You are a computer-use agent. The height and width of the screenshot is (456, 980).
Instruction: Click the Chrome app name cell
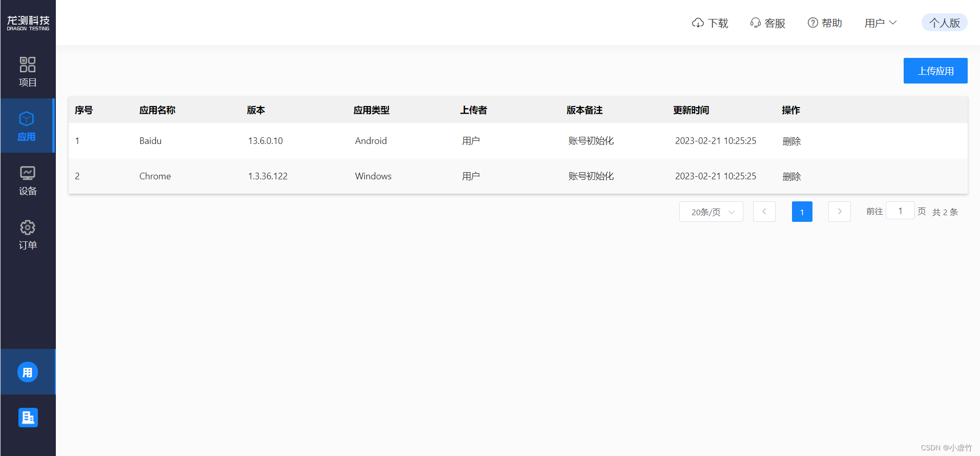[155, 176]
